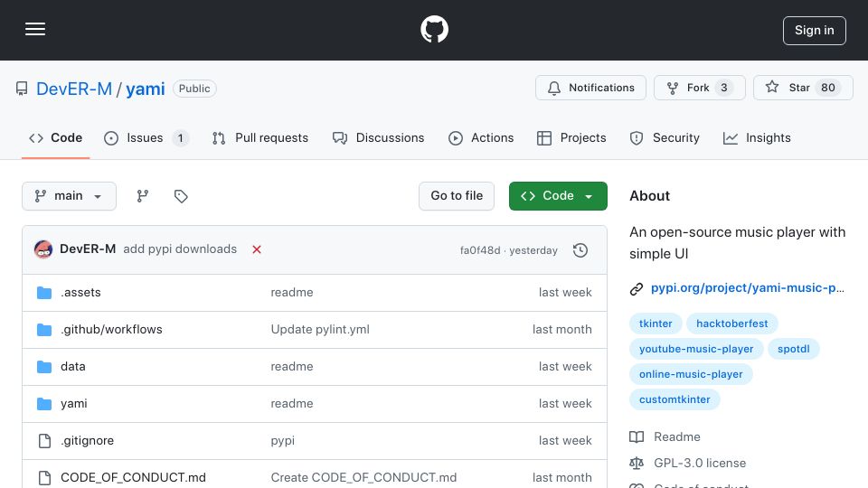
Task: Click the Notifications bell button
Action: click(x=590, y=88)
